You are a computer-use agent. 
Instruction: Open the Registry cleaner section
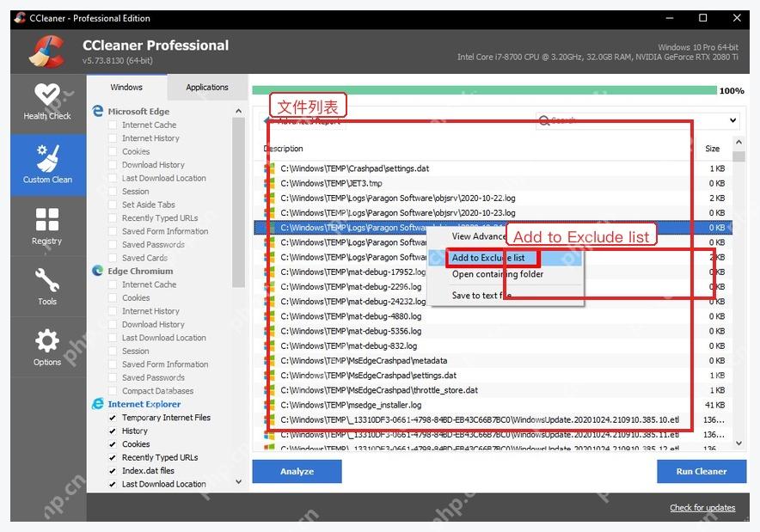[47, 227]
